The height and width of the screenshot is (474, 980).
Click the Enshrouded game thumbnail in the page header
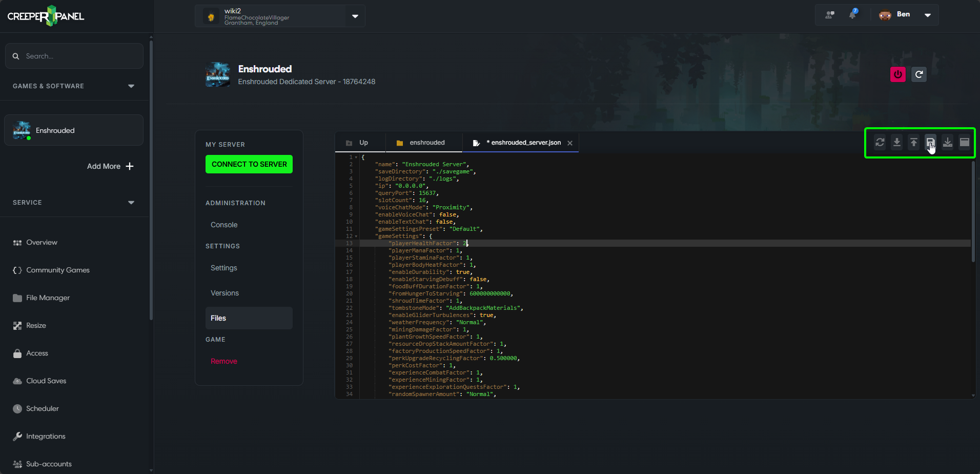tap(218, 75)
